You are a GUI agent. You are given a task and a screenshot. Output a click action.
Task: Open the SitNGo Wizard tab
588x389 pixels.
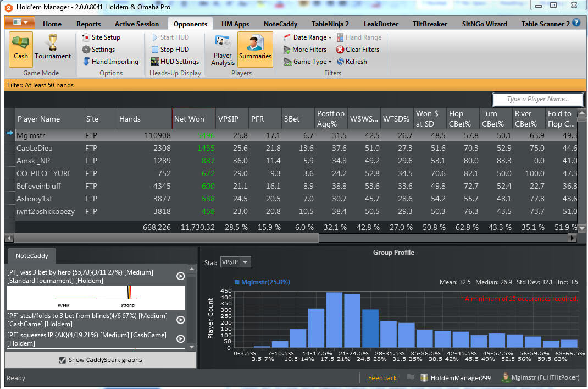click(485, 24)
